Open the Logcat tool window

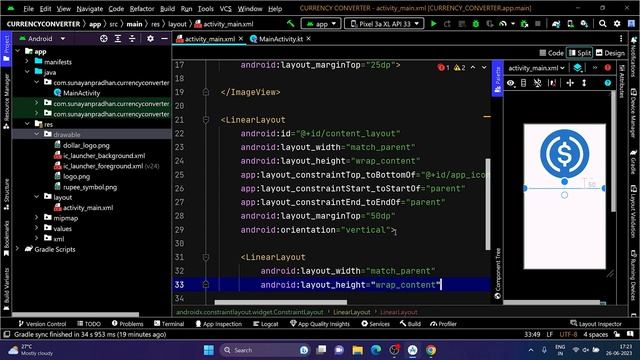(266, 324)
